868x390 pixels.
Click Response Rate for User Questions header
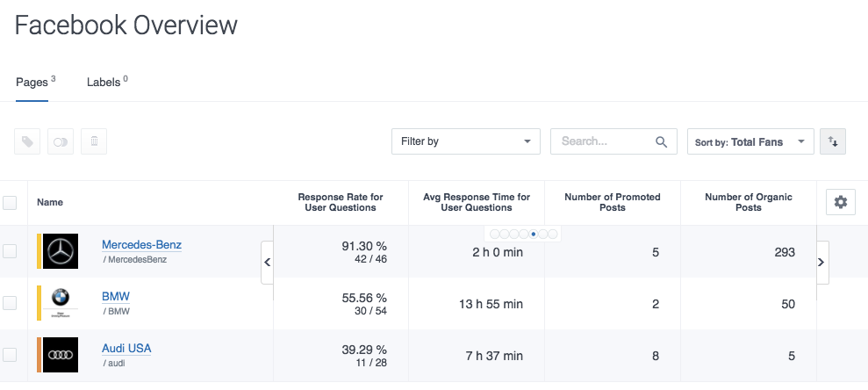coord(341,202)
